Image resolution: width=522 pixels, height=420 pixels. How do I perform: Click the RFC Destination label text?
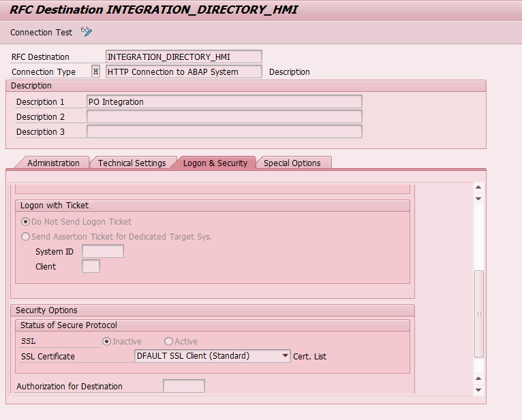click(x=40, y=57)
